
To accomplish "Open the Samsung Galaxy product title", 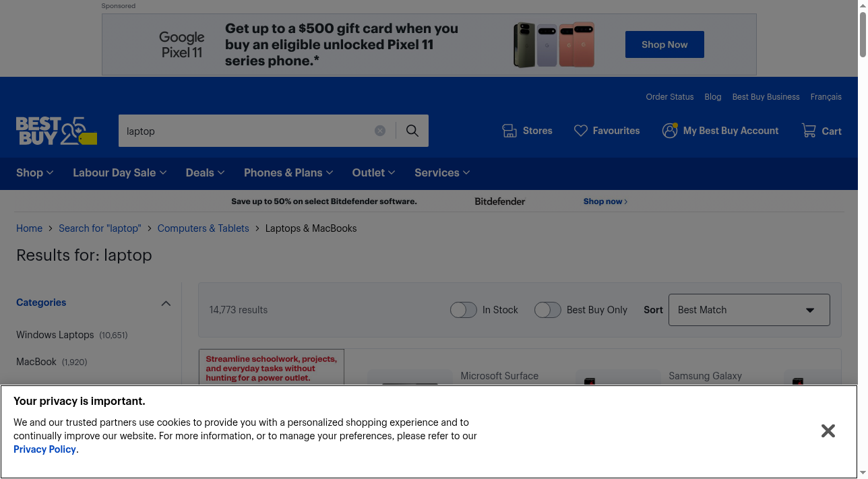I will point(705,376).
